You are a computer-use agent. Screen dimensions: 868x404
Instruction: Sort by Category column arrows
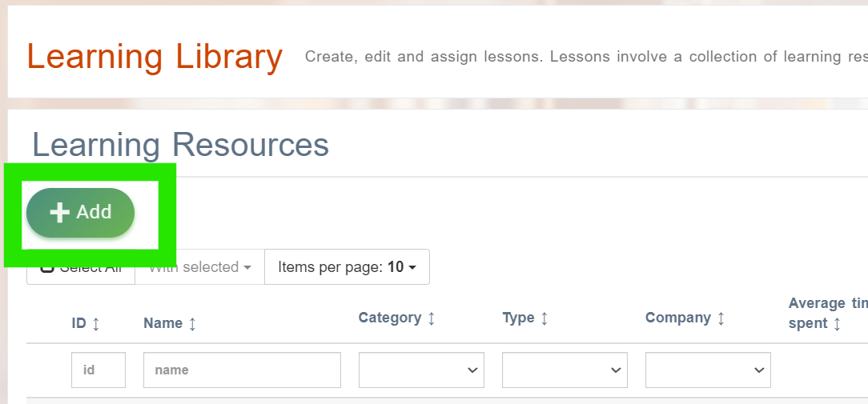point(432,318)
